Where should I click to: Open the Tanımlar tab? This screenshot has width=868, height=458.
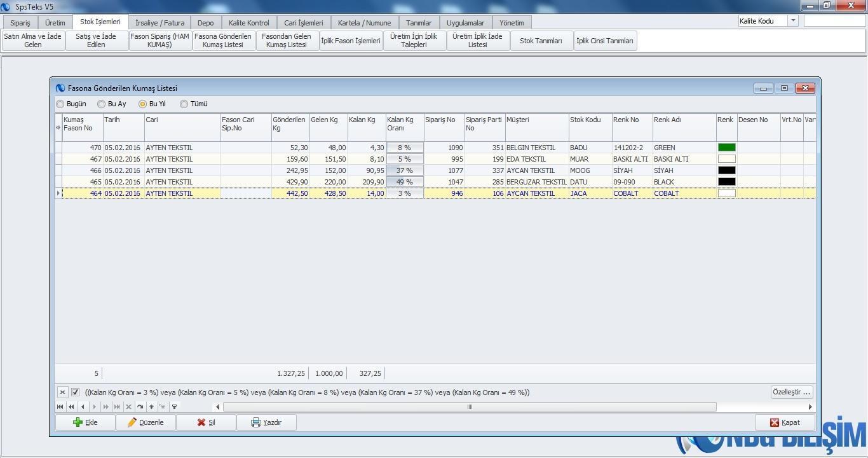pyautogui.click(x=419, y=23)
